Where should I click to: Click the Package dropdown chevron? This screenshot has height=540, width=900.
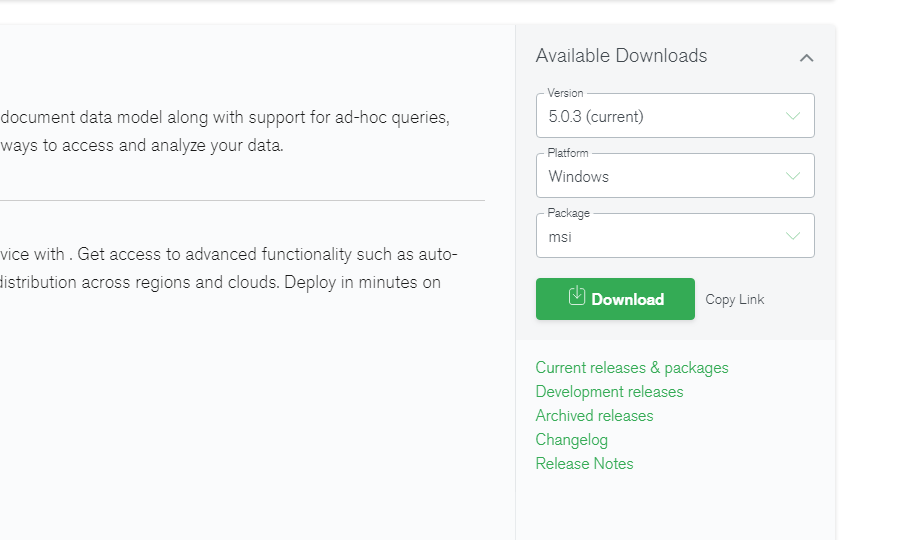click(793, 236)
